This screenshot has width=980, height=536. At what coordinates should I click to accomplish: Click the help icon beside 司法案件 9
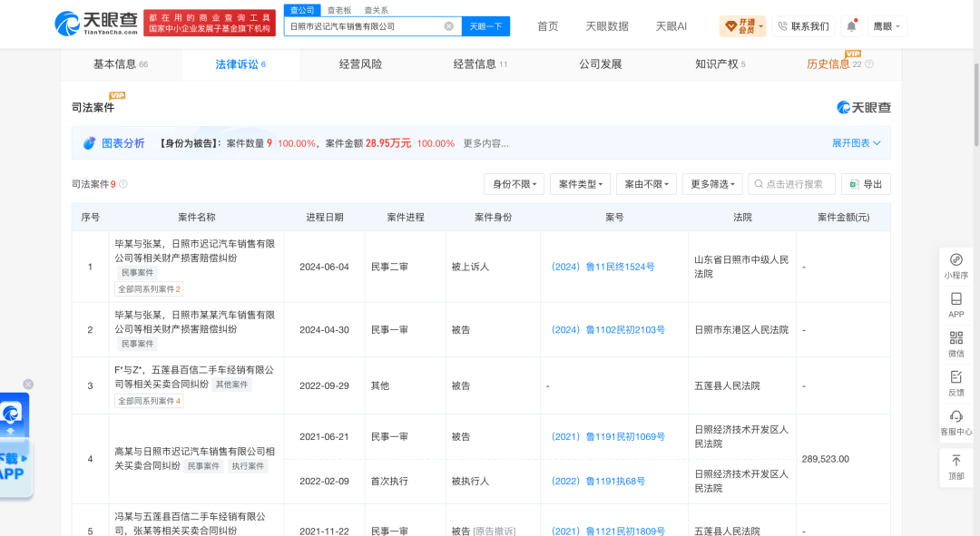(x=123, y=184)
